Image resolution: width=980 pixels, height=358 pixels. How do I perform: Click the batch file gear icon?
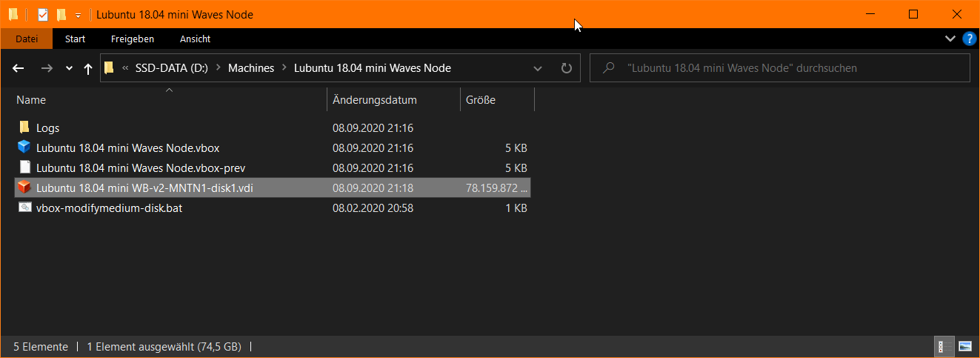(24, 208)
